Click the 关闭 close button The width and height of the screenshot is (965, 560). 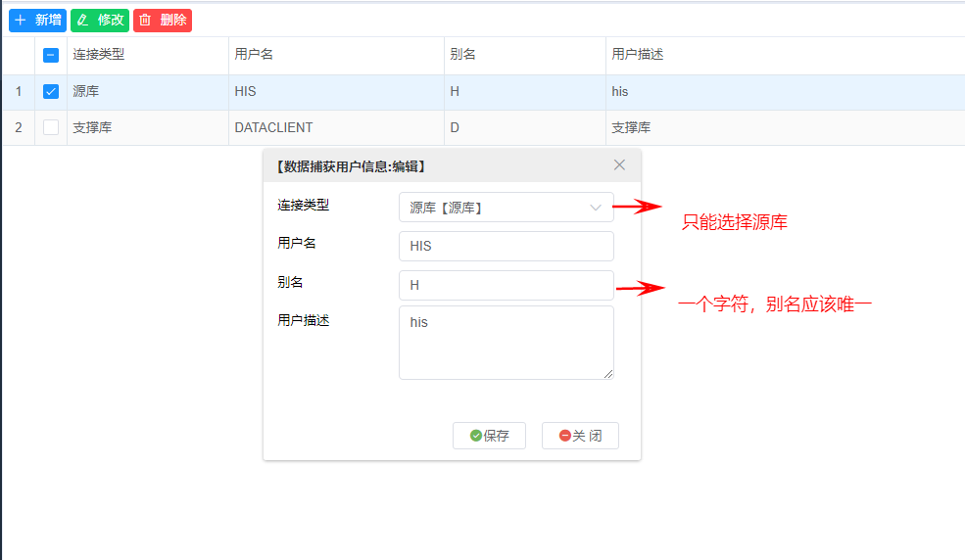click(x=580, y=436)
